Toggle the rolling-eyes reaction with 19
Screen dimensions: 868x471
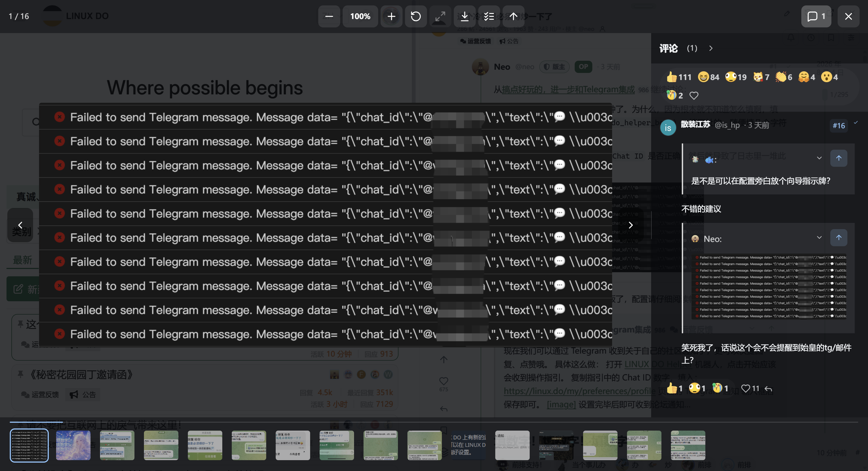tap(735, 77)
